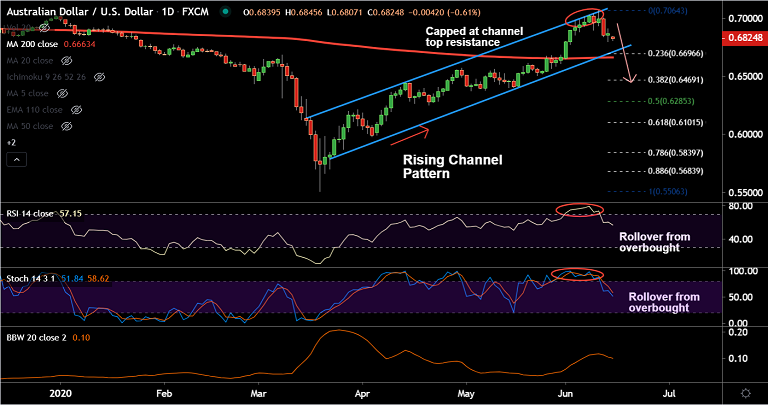The width and height of the screenshot is (768, 405).
Task: Select the 0(0.70643) Fibonacci level label
Action: 669,11
